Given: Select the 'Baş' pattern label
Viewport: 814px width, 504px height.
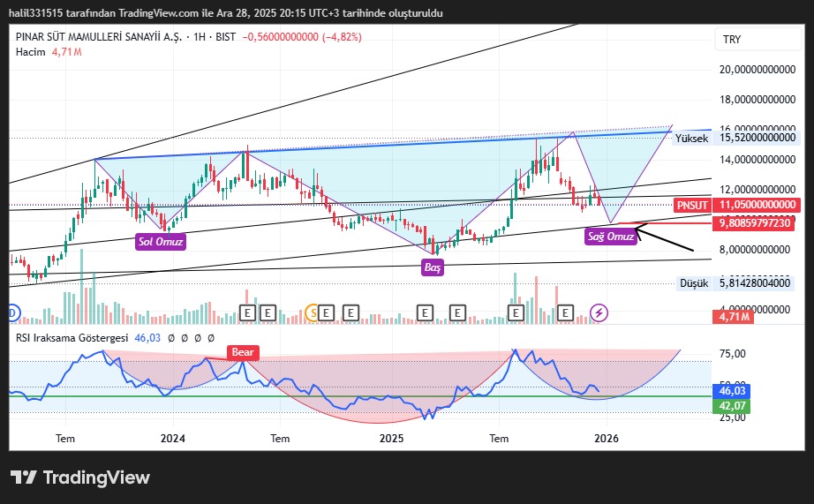Looking at the screenshot, I should [433, 267].
